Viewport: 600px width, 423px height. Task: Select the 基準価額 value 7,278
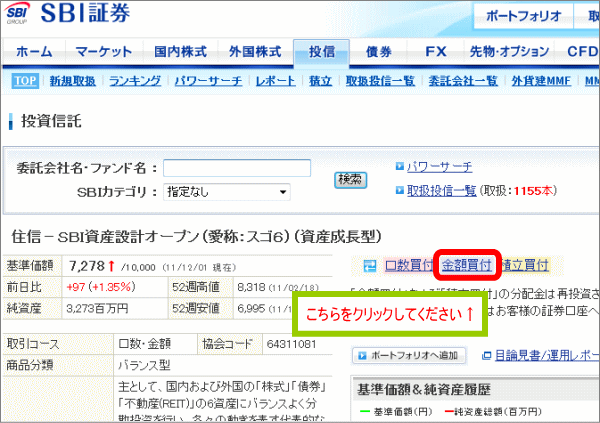coord(86,266)
